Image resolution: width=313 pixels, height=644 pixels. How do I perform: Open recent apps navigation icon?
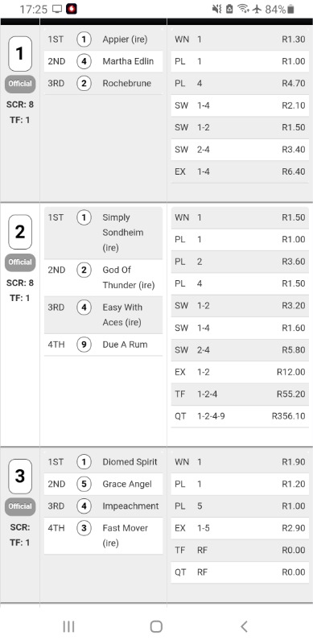point(68,626)
